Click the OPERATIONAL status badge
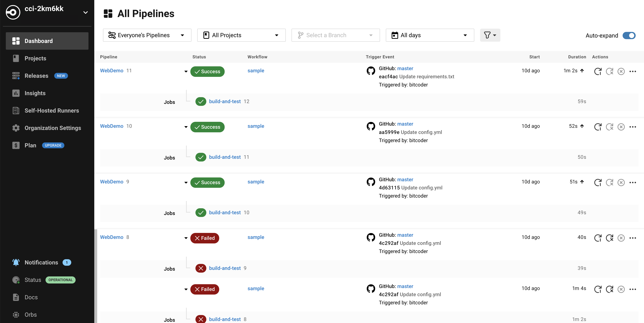The width and height of the screenshot is (644, 323). [x=60, y=280]
